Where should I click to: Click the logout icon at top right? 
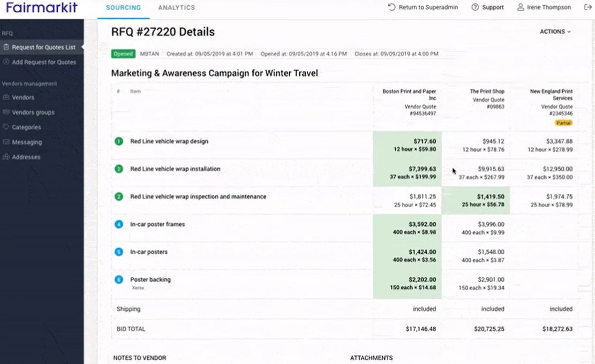pos(587,7)
